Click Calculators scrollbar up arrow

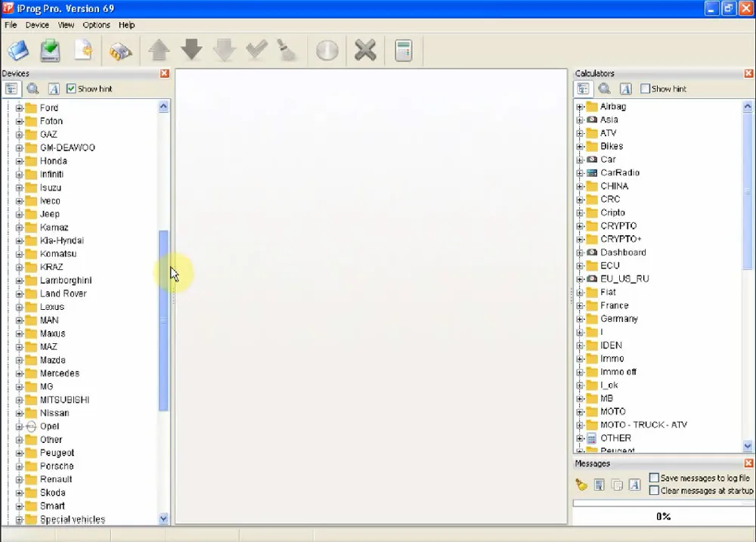[x=748, y=107]
